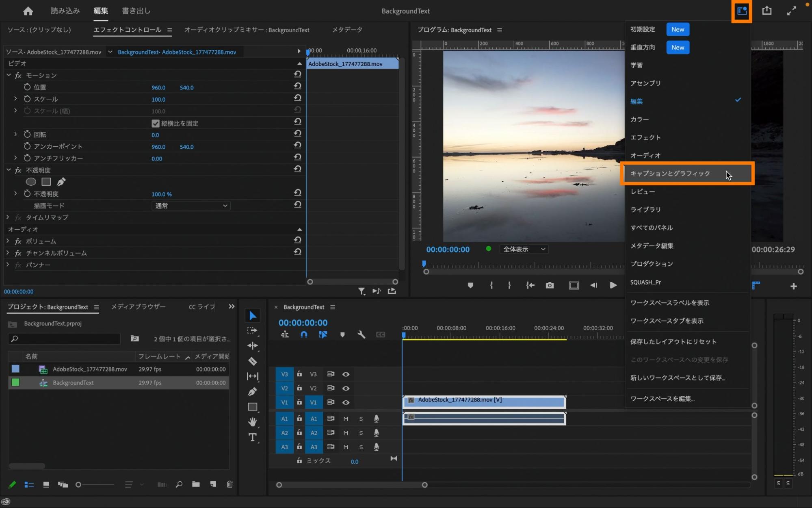812x508 pixels.
Task: Select the Type tool
Action: click(x=252, y=437)
